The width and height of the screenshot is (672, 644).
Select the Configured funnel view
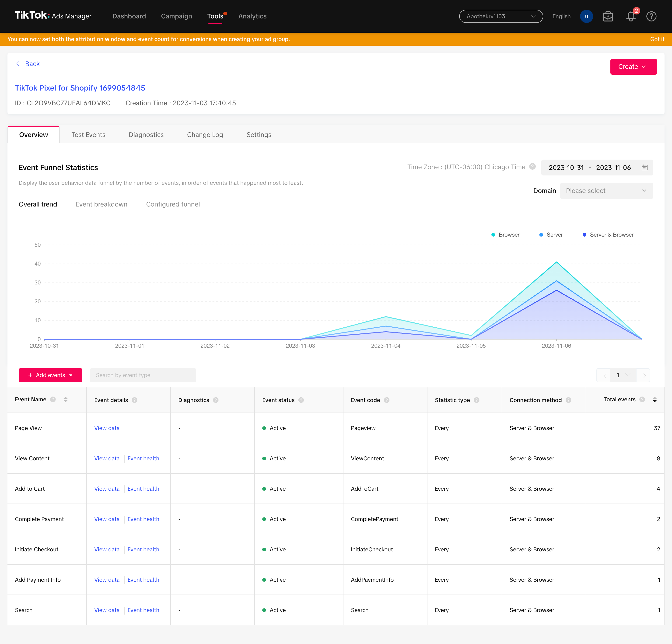(173, 204)
